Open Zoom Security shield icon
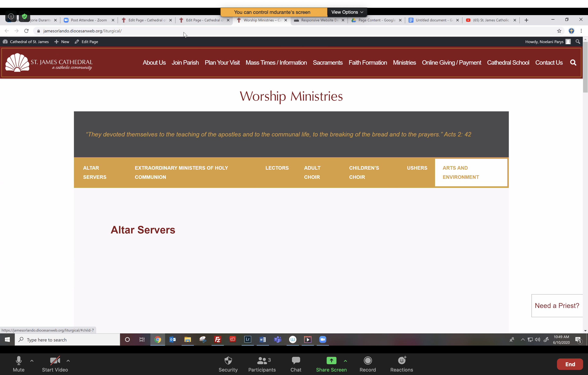The height and width of the screenshot is (375, 588). tap(228, 364)
